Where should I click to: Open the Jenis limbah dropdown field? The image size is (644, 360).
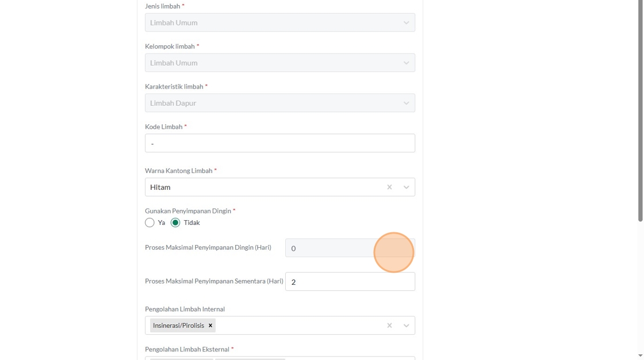tap(270, 22)
